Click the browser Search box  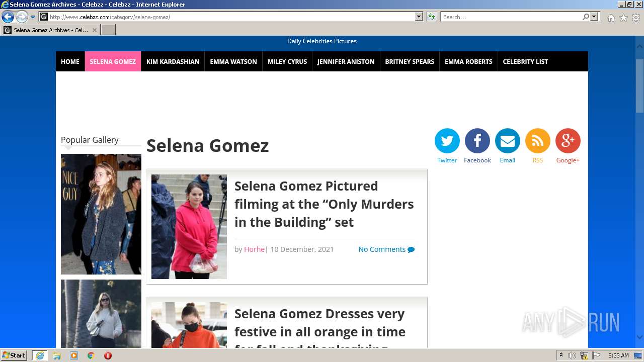(x=511, y=17)
